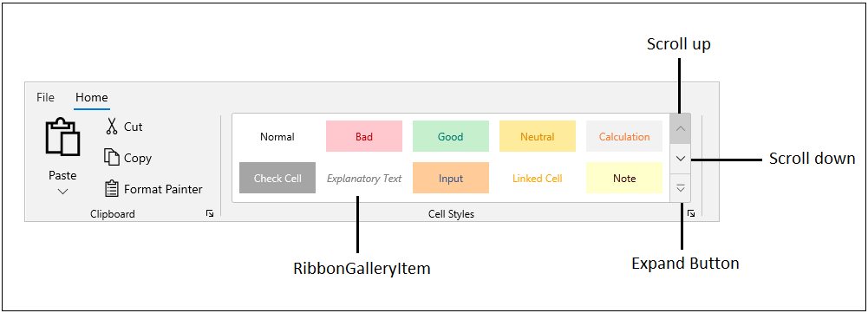The image size is (868, 313).
Task: Expand the Paste dropdown arrow
Action: click(x=62, y=192)
